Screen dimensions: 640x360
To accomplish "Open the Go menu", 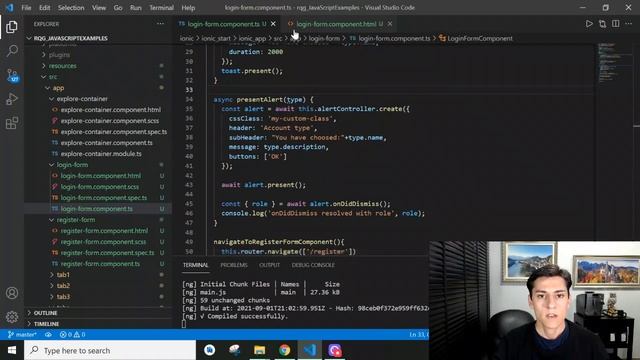I will 118,8.
